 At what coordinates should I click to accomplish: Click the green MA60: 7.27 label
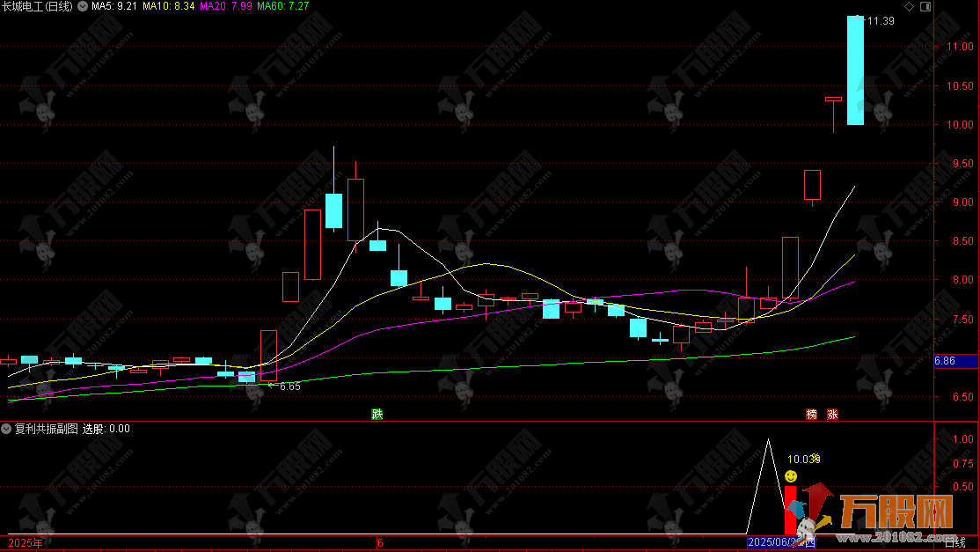click(283, 6)
